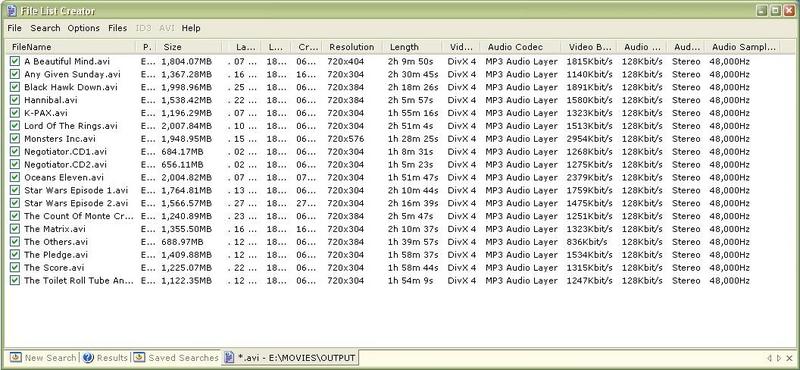The width and height of the screenshot is (800, 370).
Task: Click video bitrate 1580Kbit/s cell
Action: click(589, 100)
